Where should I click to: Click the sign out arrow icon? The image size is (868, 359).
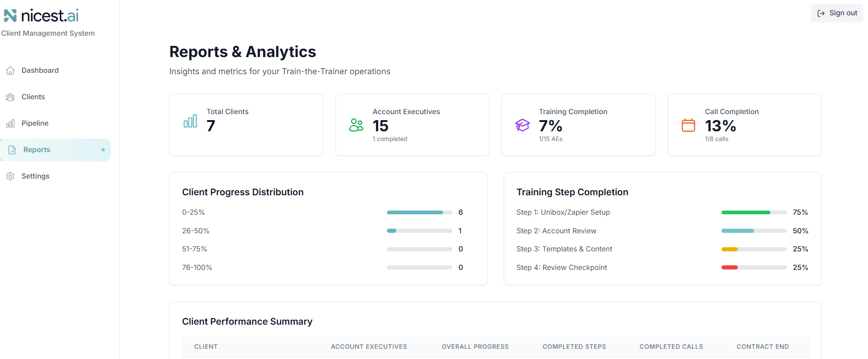tap(821, 13)
